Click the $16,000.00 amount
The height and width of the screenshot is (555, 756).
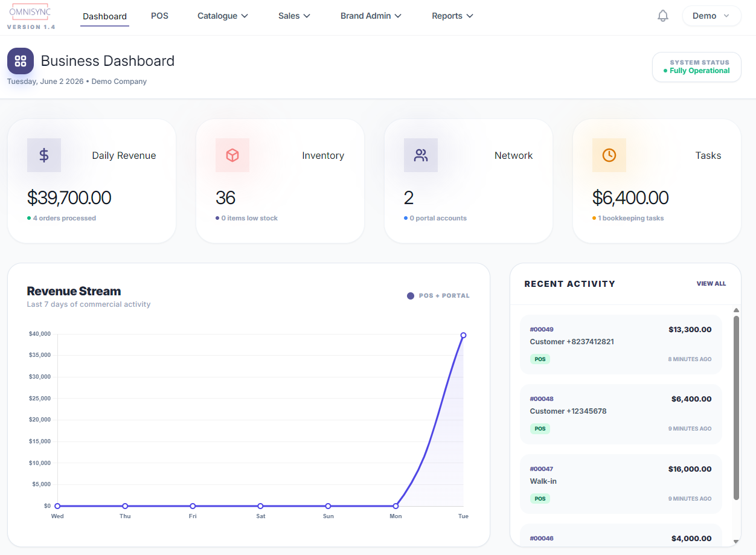(690, 469)
